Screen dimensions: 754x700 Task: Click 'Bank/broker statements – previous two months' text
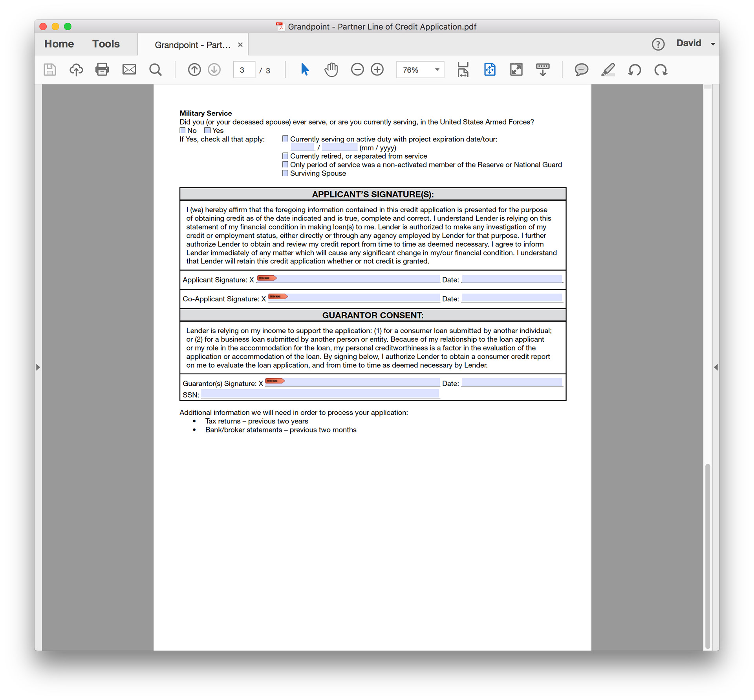coord(281,430)
